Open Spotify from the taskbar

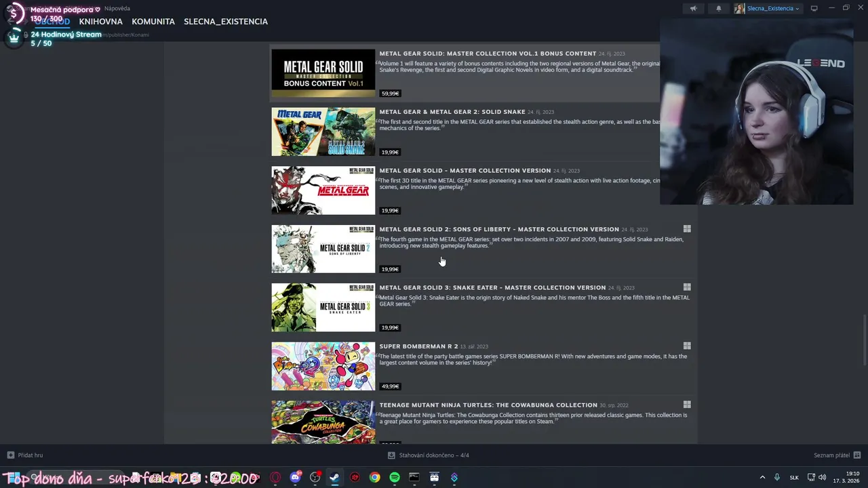click(x=395, y=477)
